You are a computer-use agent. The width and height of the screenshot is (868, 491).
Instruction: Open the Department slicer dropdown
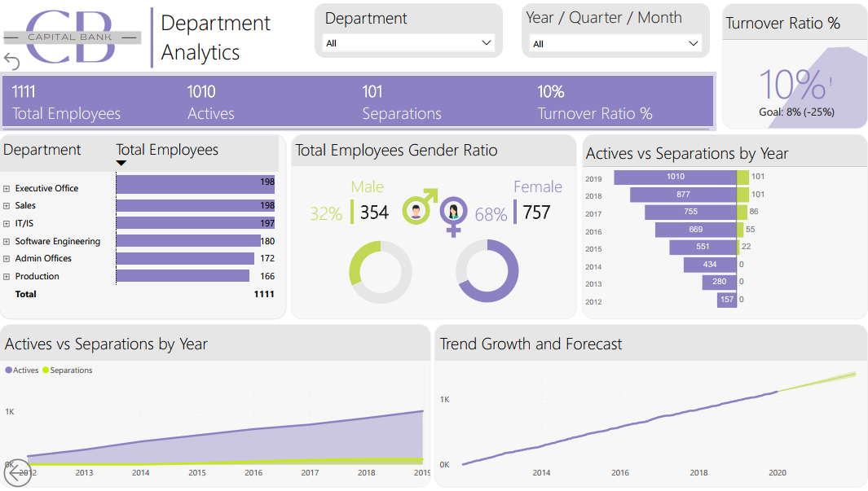487,42
